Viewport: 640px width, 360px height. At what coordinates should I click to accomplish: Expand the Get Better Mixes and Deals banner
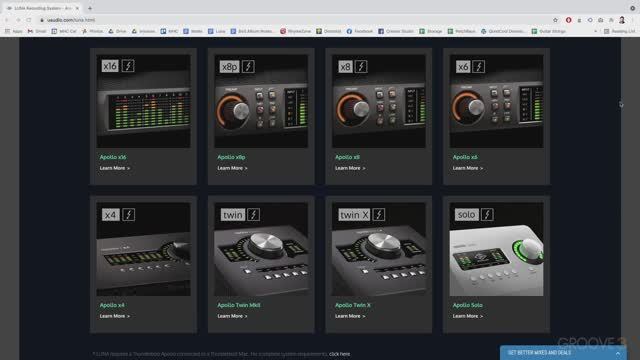pos(563,353)
